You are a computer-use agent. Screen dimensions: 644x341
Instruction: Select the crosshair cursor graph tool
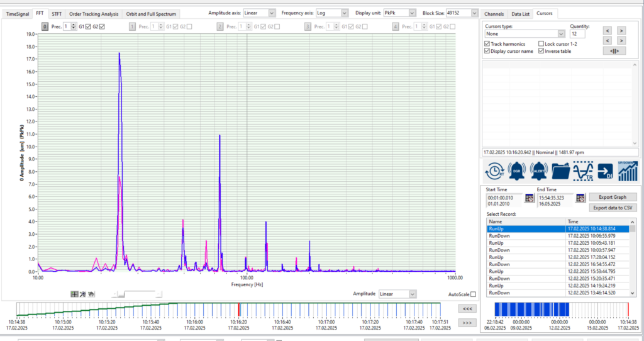[x=74, y=294]
